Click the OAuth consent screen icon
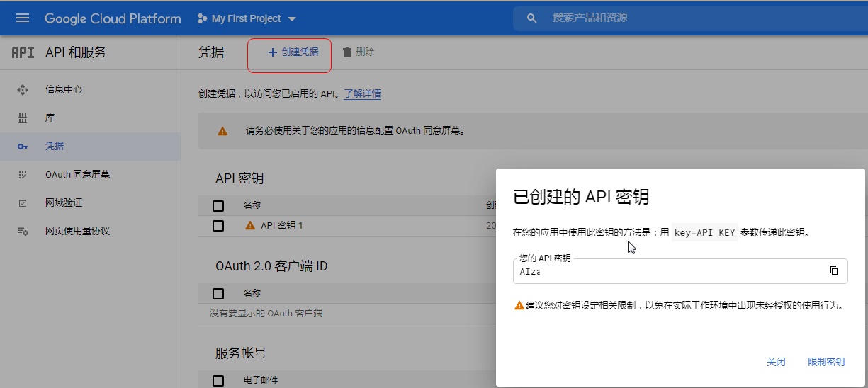The height and width of the screenshot is (388, 868). tap(22, 175)
